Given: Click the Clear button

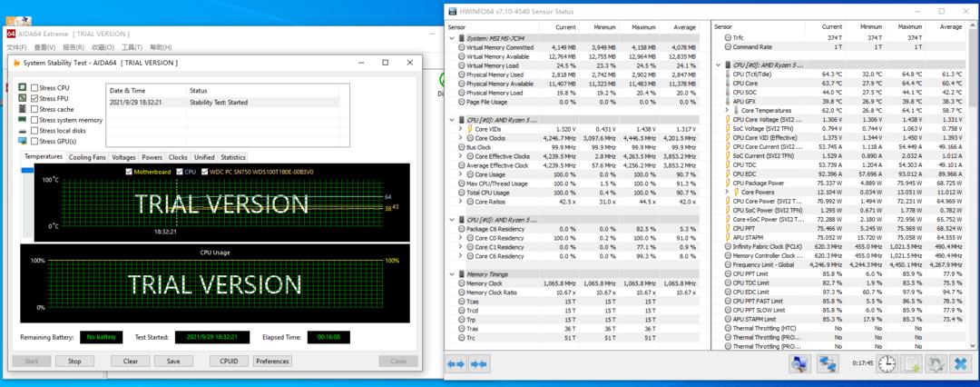Looking at the screenshot, I should coord(131,362).
